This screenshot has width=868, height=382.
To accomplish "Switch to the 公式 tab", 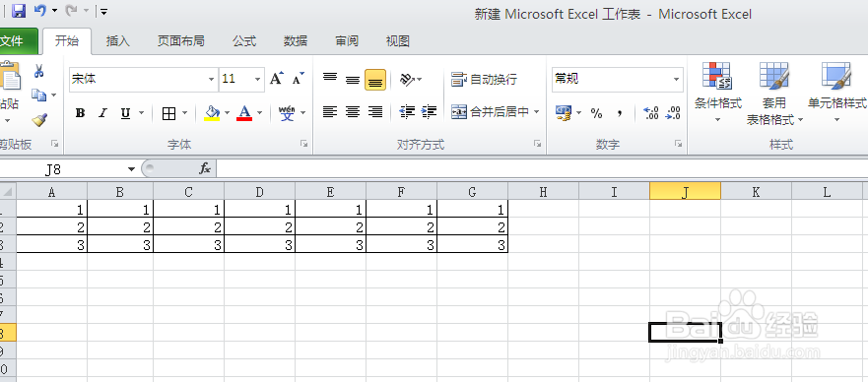I will pyautogui.click(x=244, y=41).
